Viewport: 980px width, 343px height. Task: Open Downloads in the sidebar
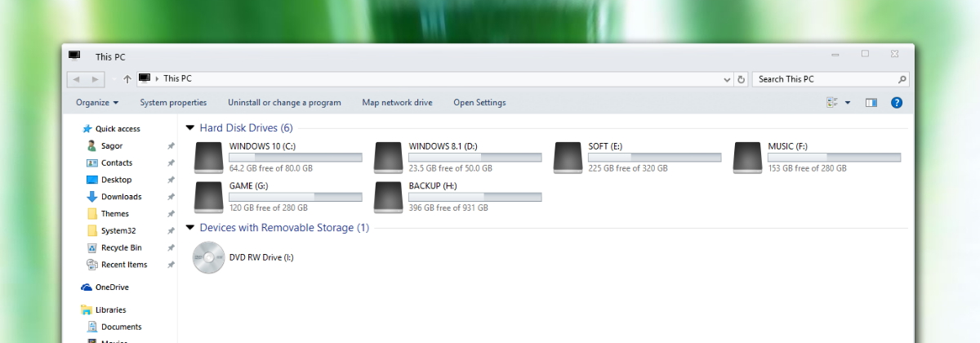click(x=121, y=197)
